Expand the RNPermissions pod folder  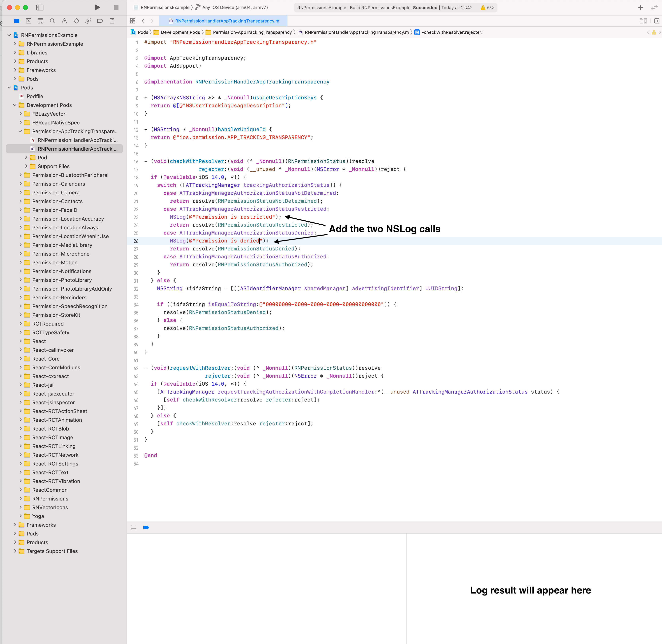click(21, 499)
